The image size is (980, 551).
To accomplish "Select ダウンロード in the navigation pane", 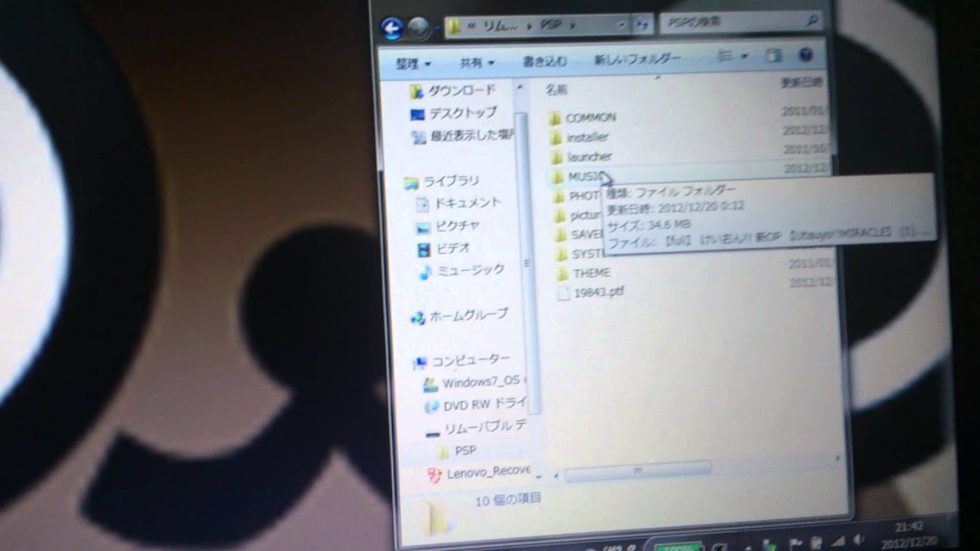I will [453, 90].
